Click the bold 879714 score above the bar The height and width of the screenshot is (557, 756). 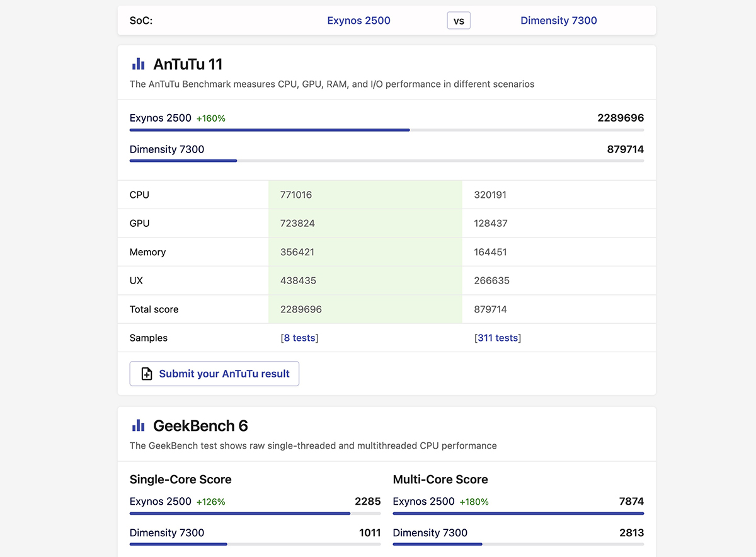point(626,149)
